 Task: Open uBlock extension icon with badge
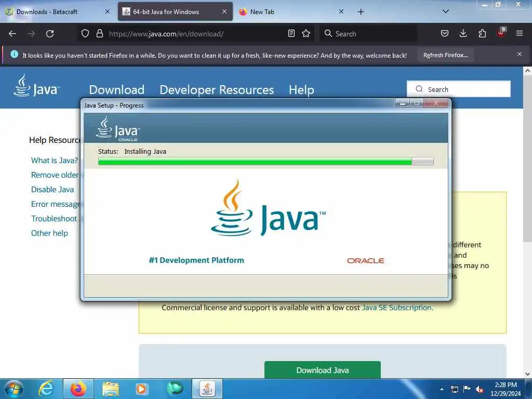(x=501, y=33)
